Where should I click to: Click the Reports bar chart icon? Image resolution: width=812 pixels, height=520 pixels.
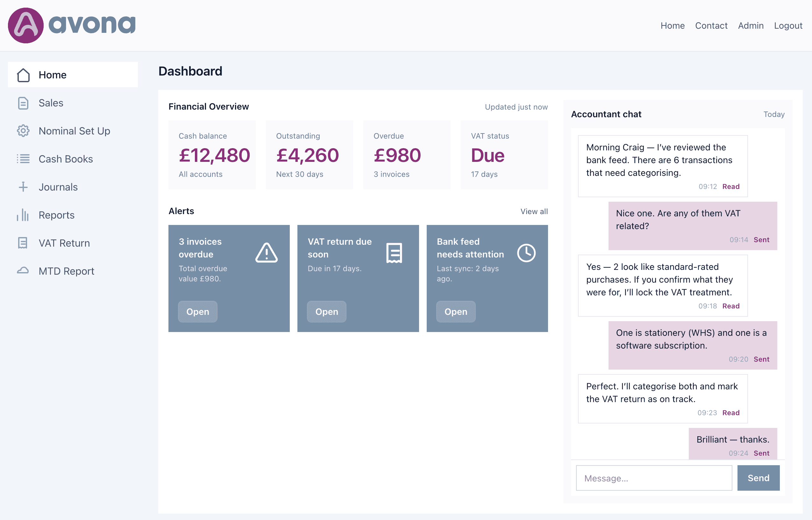23,215
